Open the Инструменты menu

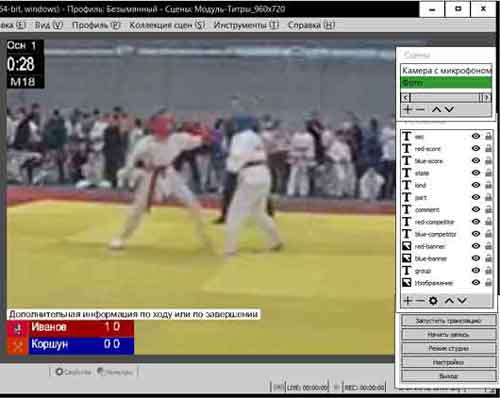246,25
